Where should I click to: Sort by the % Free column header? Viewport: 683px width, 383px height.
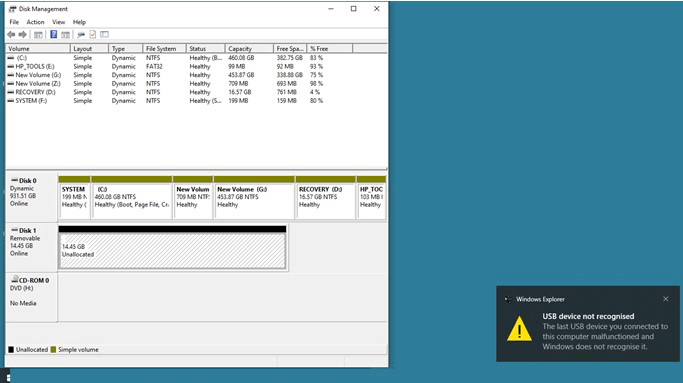[x=330, y=49]
